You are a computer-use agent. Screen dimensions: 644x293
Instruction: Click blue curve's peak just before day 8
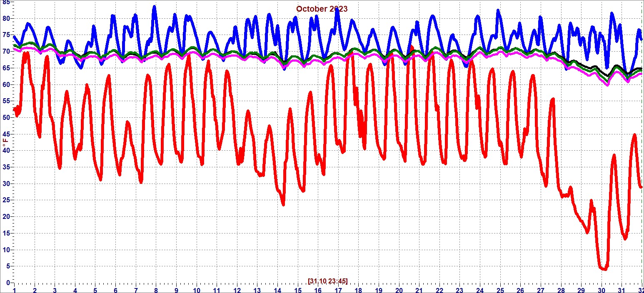tap(154, 7)
